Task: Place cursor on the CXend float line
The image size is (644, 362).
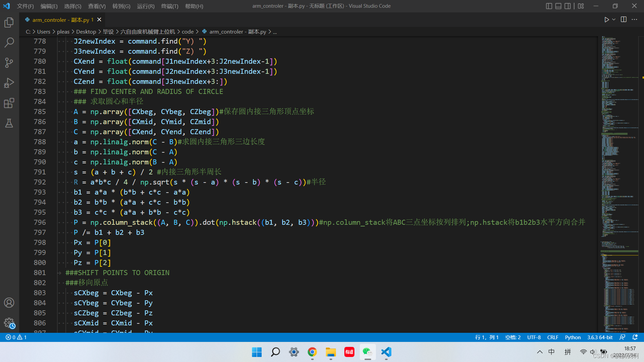Action: point(175,61)
